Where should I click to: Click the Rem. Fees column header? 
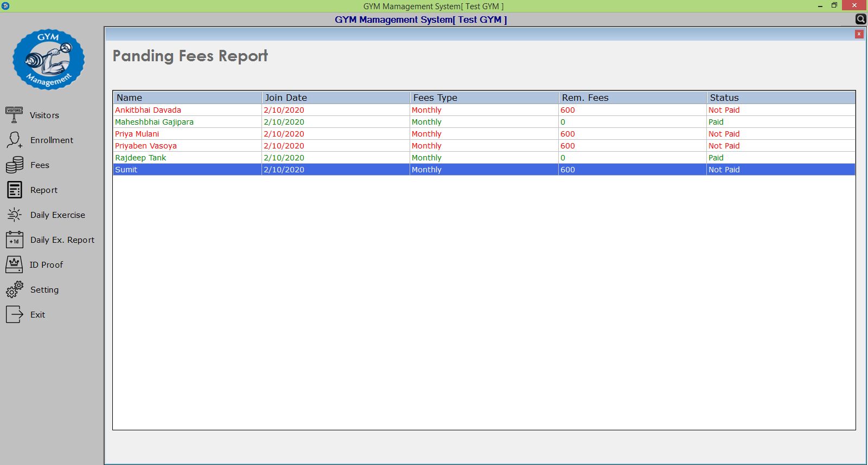pyautogui.click(x=633, y=98)
